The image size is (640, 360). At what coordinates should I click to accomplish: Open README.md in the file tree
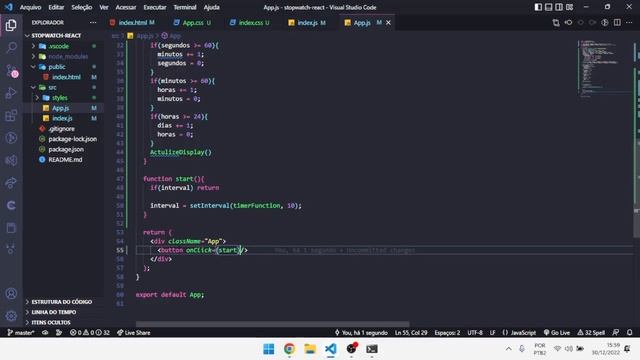point(65,160)
